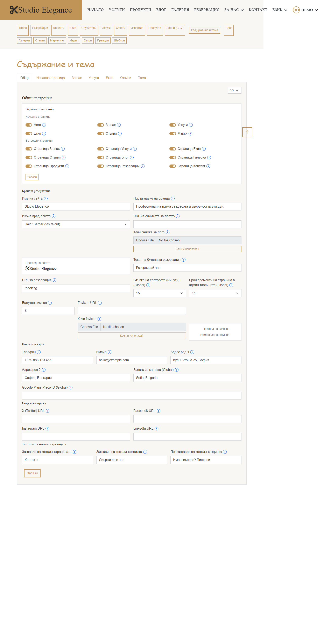
Task: Click info icon for Google Maps Place ID
Action: [x=71, y=388]
